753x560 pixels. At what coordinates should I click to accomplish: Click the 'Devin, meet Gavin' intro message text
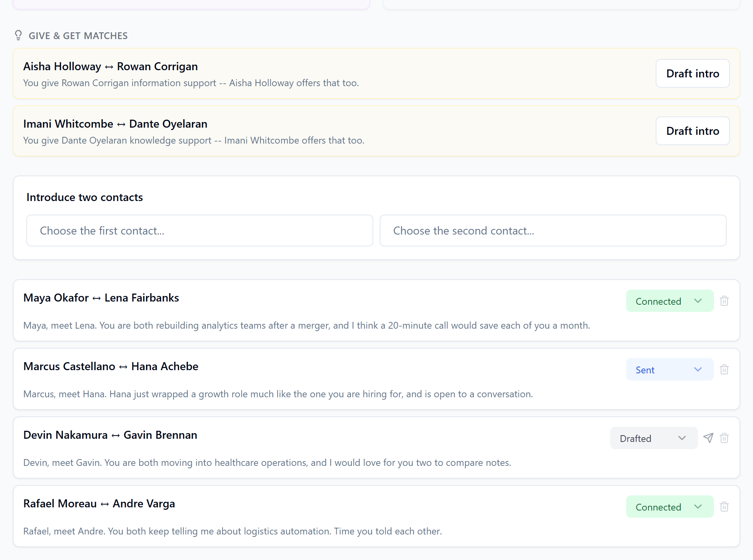coord(267,463)
